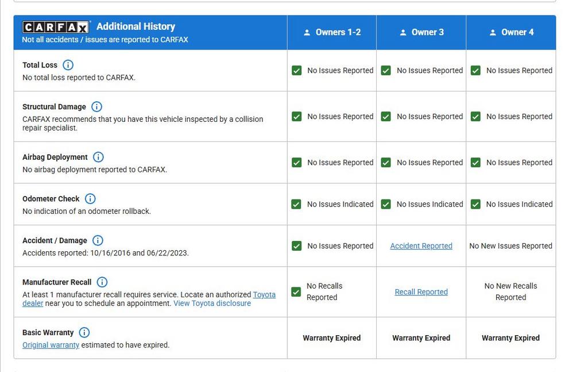Click the info icon next to Total Loss
The image size is (588, 372).
(x=68, y=65)
